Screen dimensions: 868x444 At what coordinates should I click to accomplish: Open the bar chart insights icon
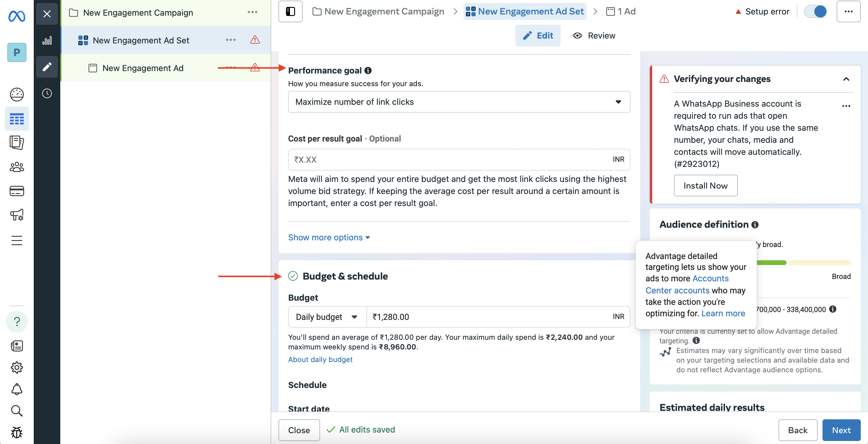[x=47, y=41]
